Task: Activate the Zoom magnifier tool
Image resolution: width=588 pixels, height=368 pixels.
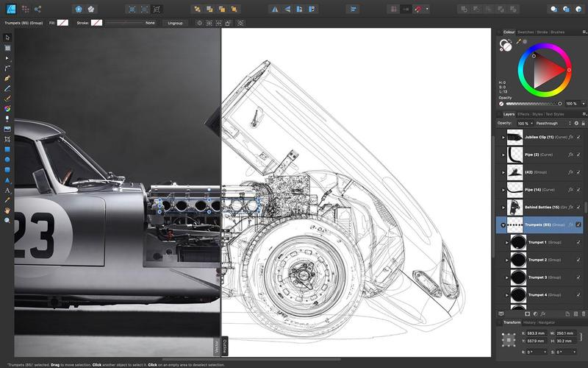Action: point(7,220)
